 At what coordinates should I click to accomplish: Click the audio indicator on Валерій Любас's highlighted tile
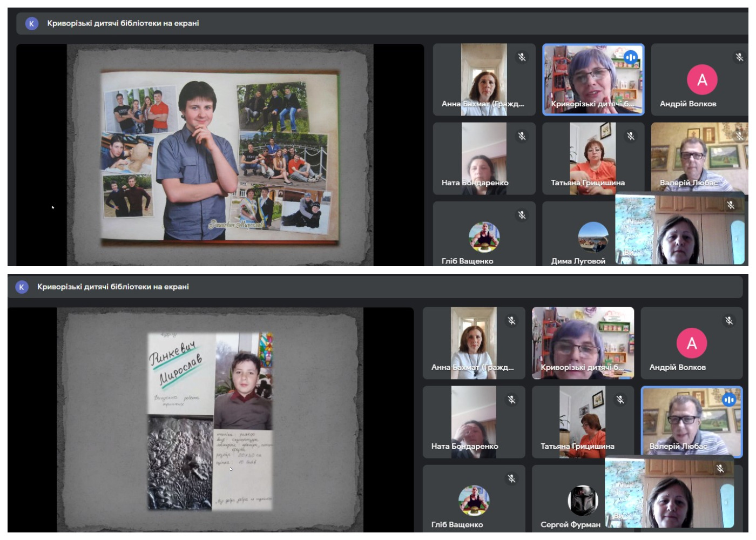click(728, 400)
